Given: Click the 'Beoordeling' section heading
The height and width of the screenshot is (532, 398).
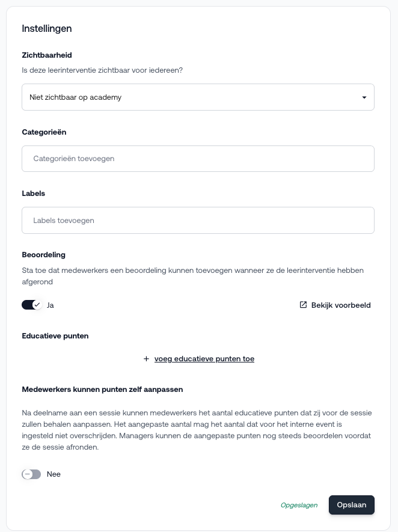Looking at the screenshot, I should (x=43, y=255).
